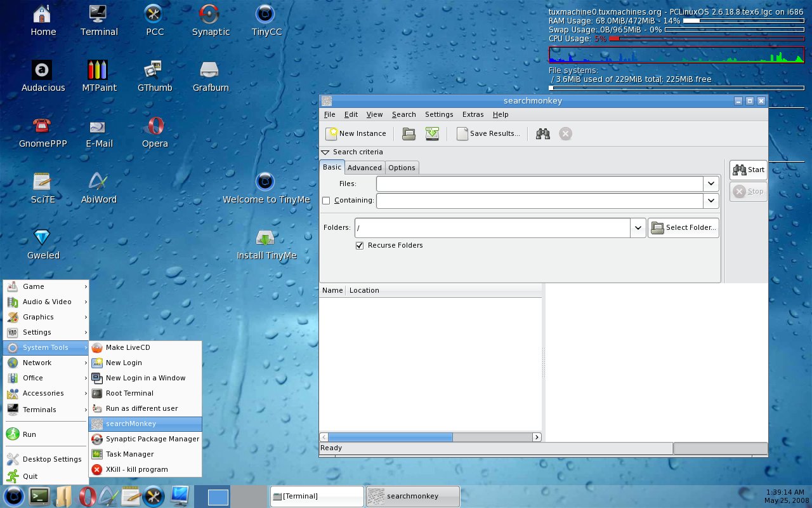The image size is (812, 508).
Task: Expand the Network submenu
Action: 46,363
